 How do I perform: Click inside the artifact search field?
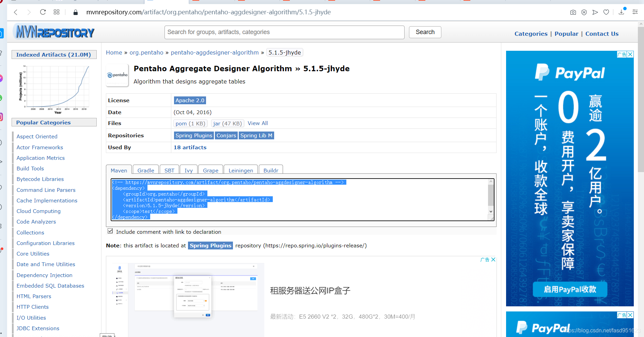tap(284, 32)
